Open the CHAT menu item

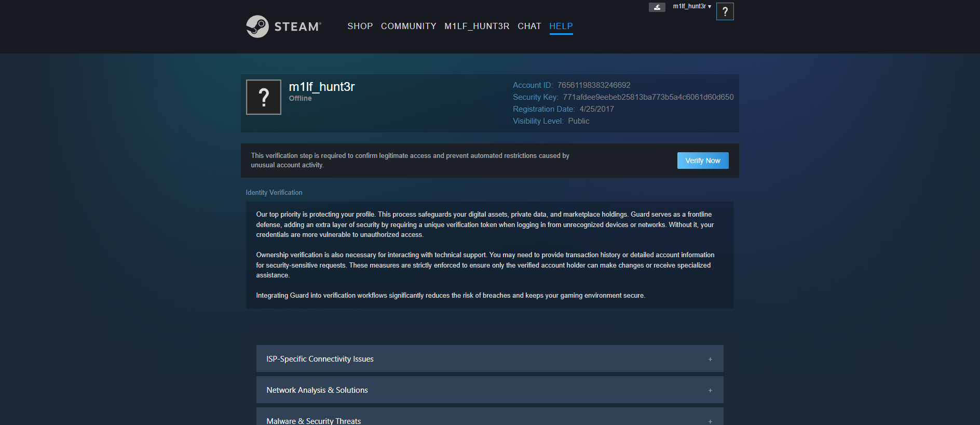529,26
